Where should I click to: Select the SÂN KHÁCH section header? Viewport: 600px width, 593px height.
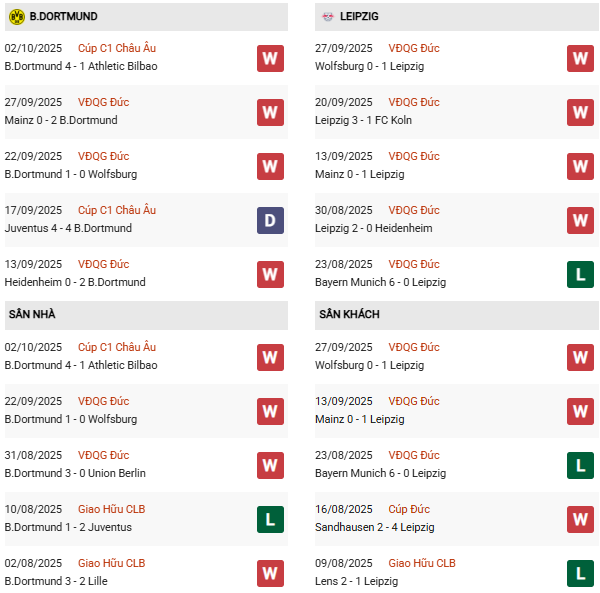349,314
